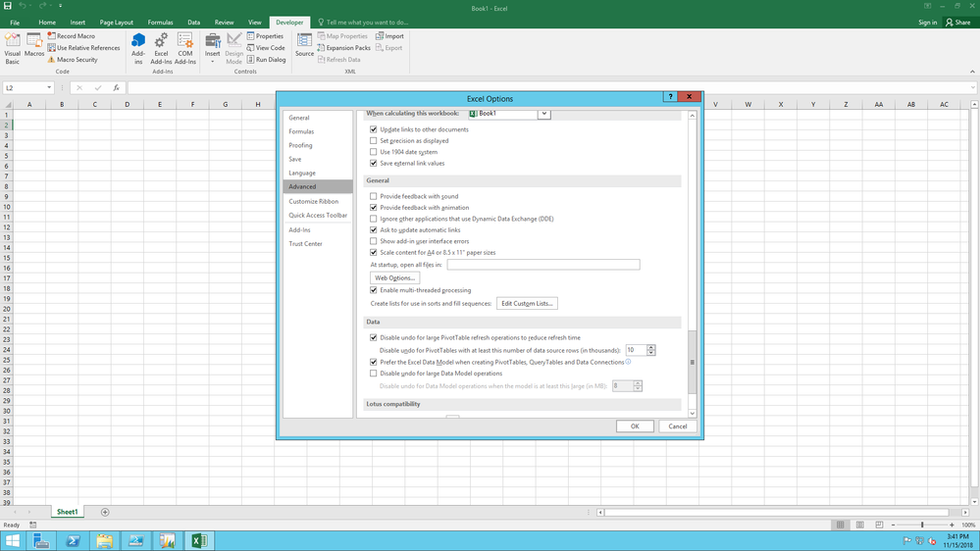980x551 pixels.
Task: Click View Code in Controls group
Action: [266, 48]
